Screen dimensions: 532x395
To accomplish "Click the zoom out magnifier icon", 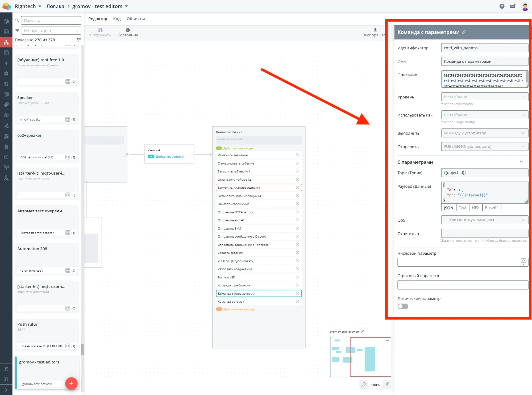I will click(364, 384).
